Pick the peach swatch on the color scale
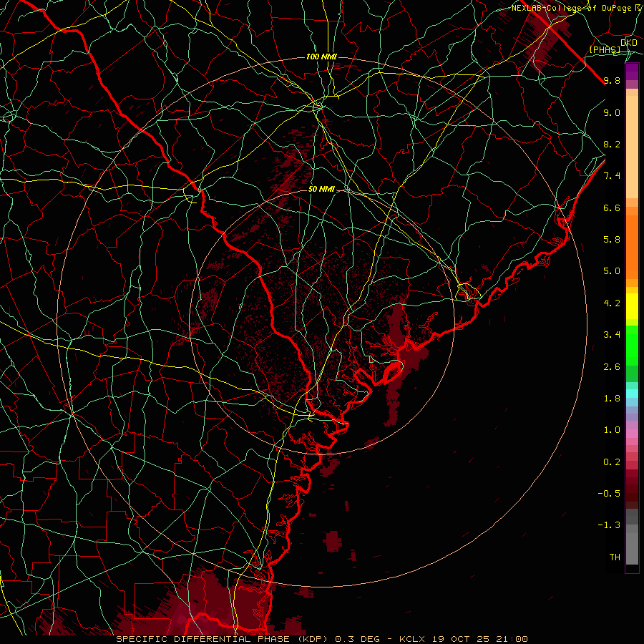 pos(632,148)
